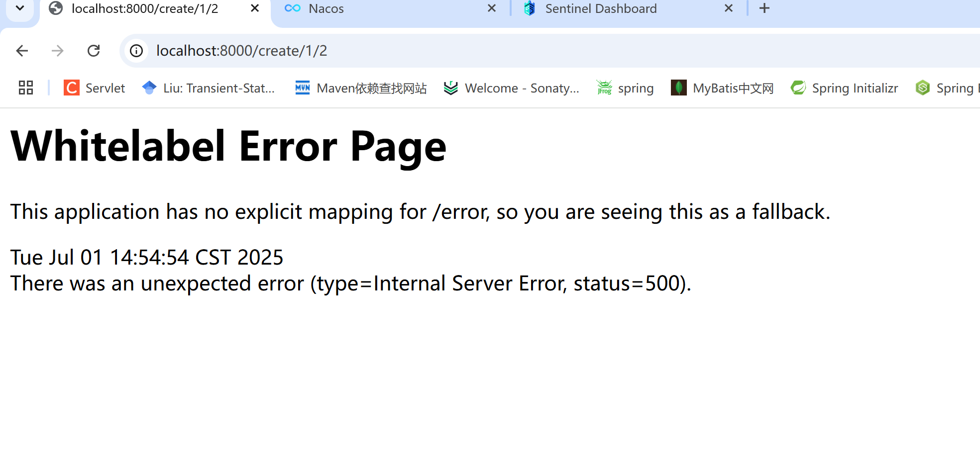Image resolution: width=980 pixels, height=463 pixels.
Task: Click the Maven MVN bookmark icon
Action: coord(303,88)
